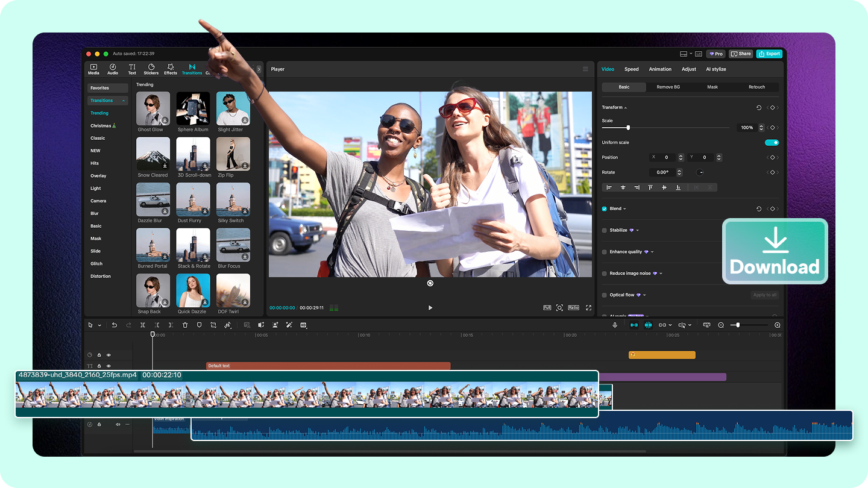Image resolution: width=868 pixels, height=488 pixels.
Task: Click the Scale slider handle
Action: click(x=627, y=127)
